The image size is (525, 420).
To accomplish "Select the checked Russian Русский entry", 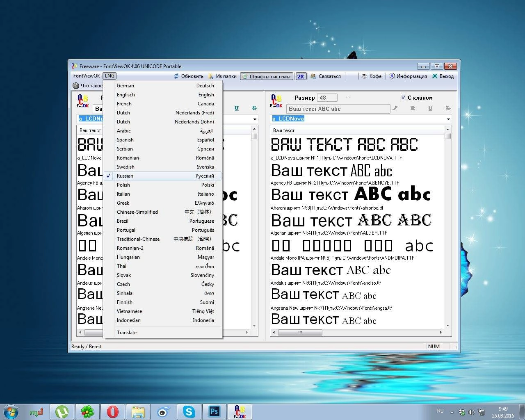I will point(162,176).
